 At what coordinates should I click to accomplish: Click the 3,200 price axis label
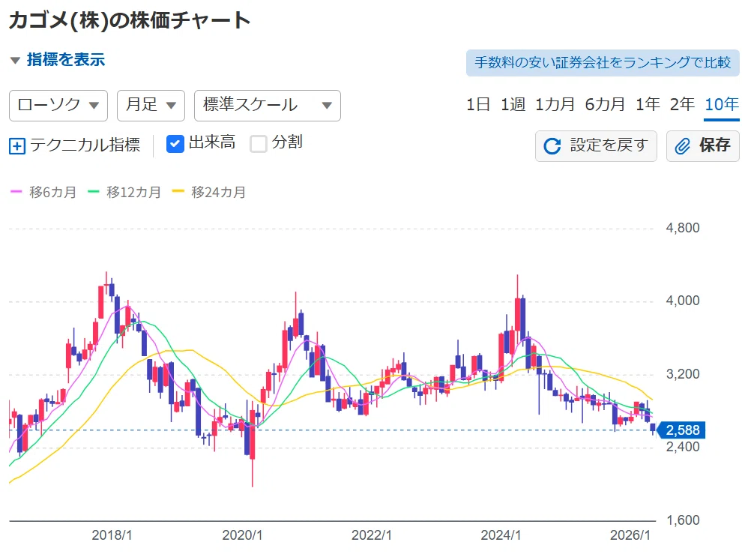coord(683,374)
